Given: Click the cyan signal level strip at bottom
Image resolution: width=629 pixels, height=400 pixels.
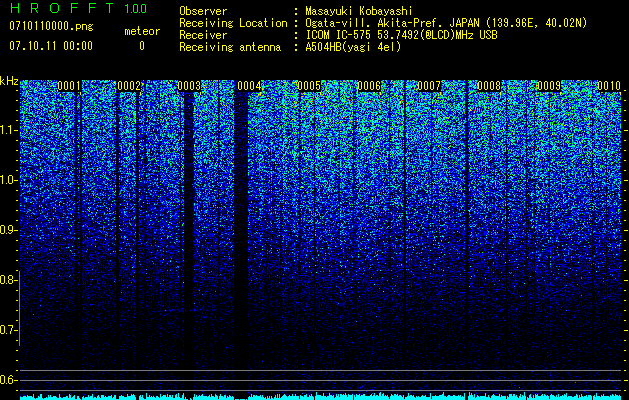Looking at the screenshot, I should tap(321, 397).
